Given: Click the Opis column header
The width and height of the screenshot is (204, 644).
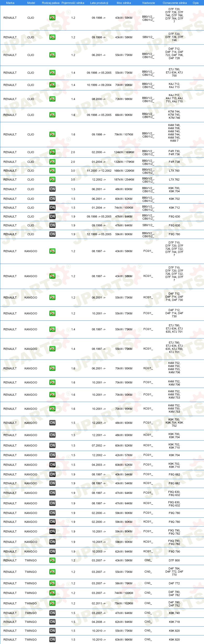Looking at the screenshot, I should tap(196, 3).
